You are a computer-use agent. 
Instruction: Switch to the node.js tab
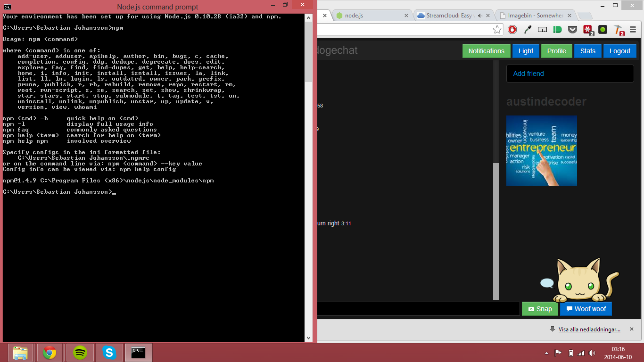pyautogui.click(x=372, y=16)
